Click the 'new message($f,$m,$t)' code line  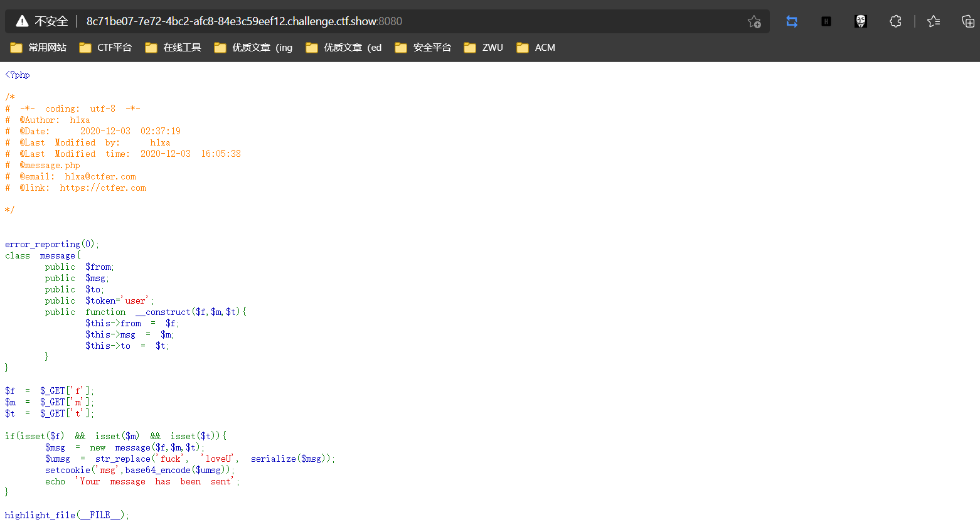[125, 447]
